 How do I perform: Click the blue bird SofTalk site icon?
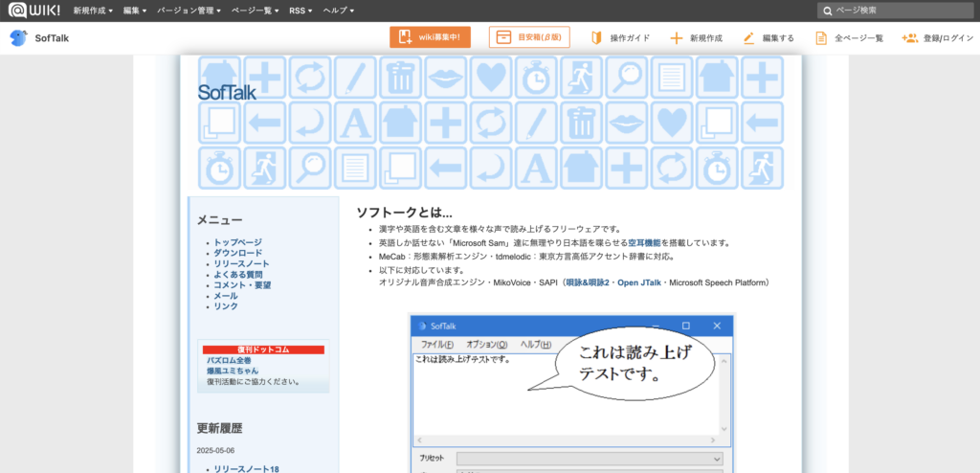coord(18,37)
